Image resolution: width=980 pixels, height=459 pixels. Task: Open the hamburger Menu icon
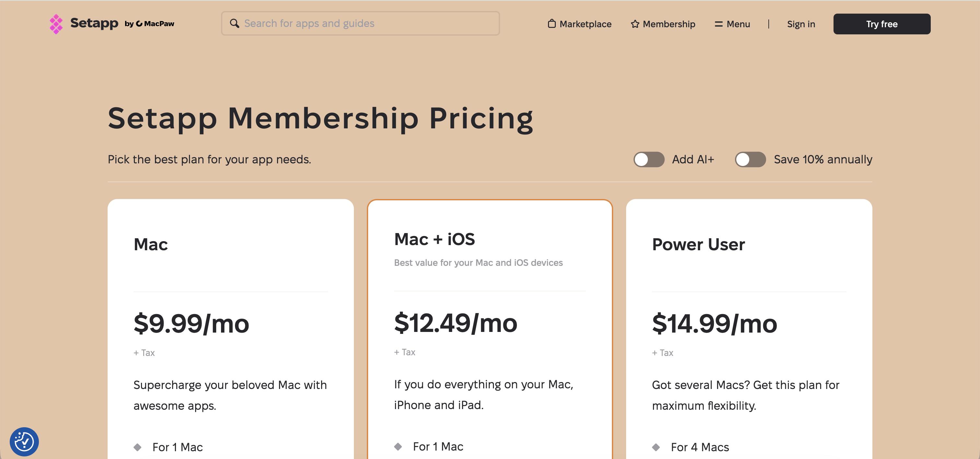pyautogui.click(x=719, y=24)
